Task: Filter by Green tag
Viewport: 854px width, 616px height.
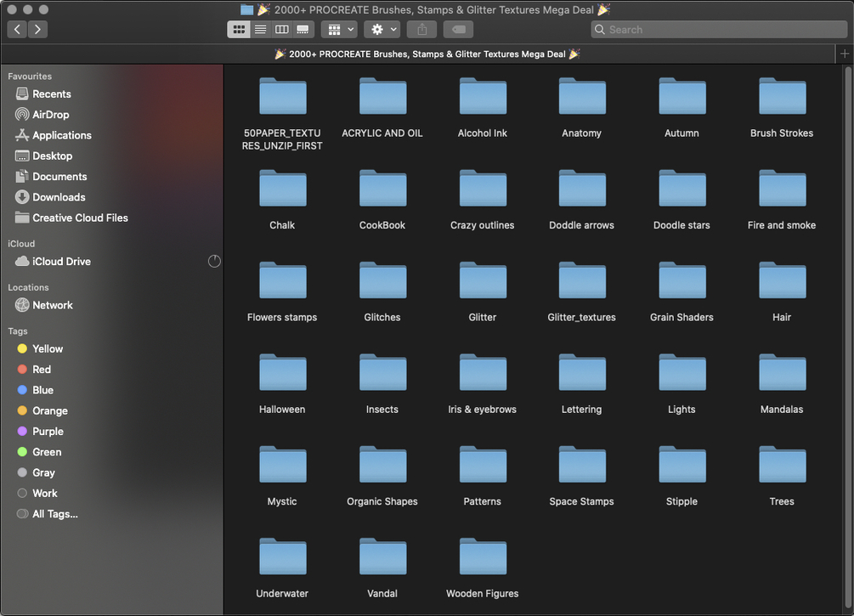Action: click(39, 453)
